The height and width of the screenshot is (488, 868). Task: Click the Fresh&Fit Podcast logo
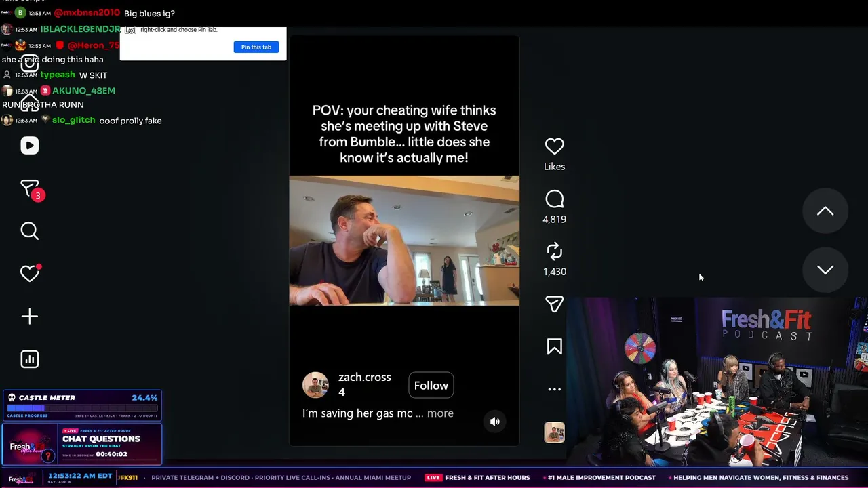pos(766,325)
